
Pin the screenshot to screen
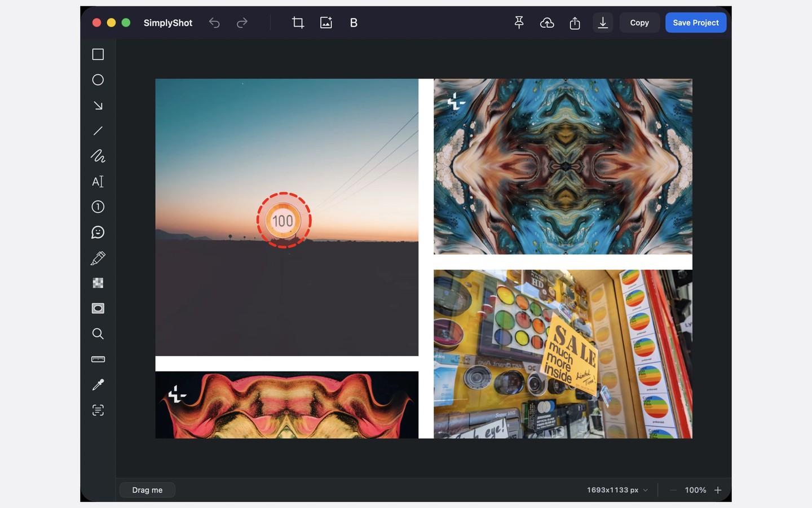(519, 23)
